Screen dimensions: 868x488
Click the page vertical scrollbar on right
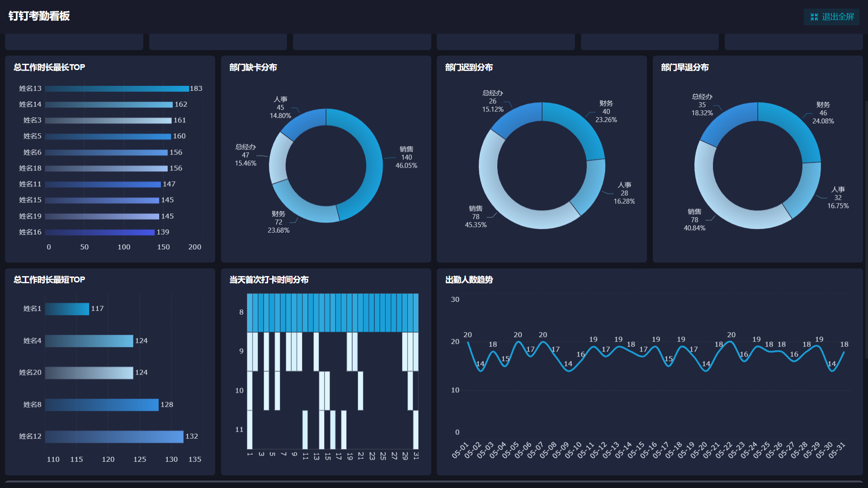coord(866,230)
